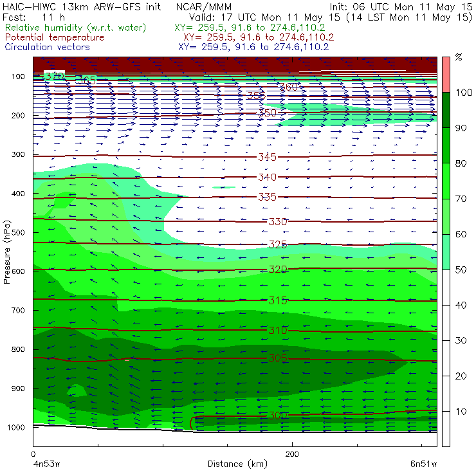Click the 200 hPa pressure axis label

tap(18, 116)
